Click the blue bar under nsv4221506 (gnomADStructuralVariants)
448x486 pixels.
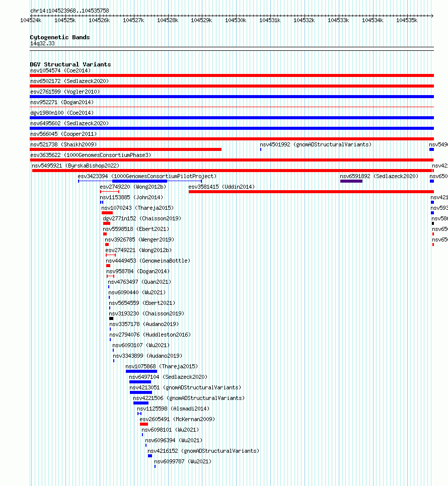[x=141, y=403]
